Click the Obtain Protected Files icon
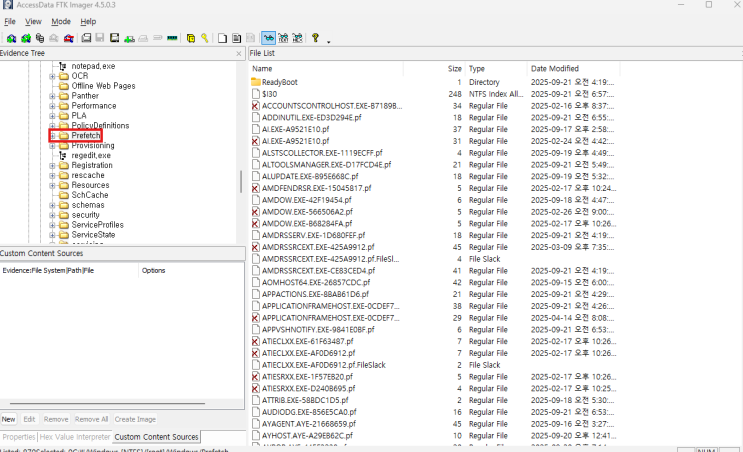 click(x=191, y=38)
